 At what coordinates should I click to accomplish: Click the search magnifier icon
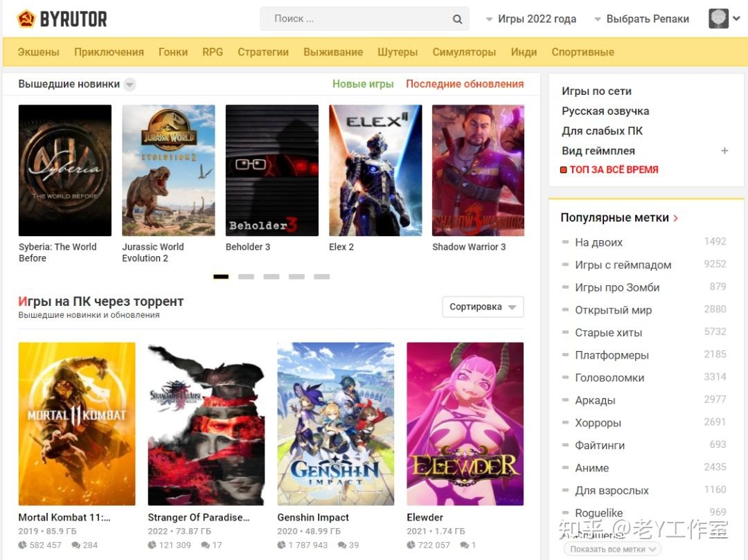click(x=457, y=19)
